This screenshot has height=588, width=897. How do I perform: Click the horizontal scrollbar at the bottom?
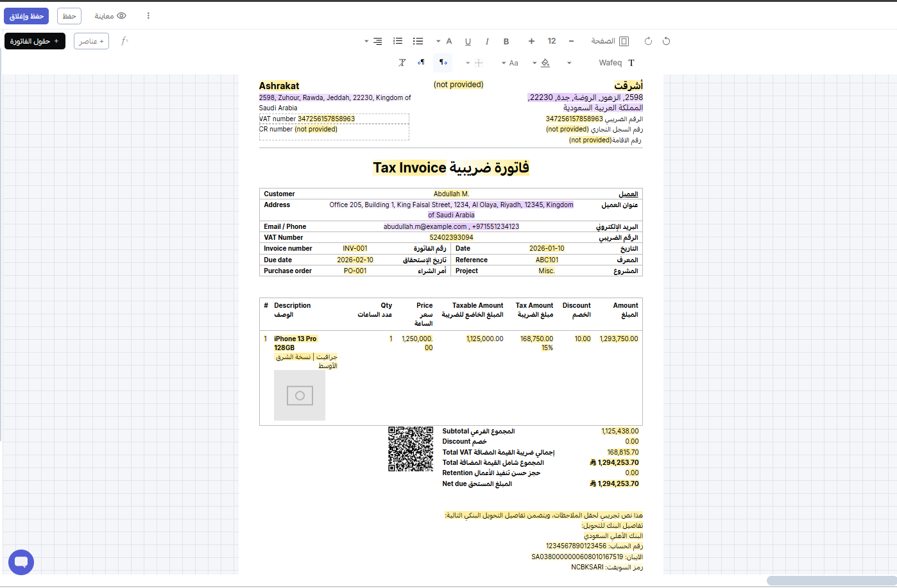click(831, 580)
